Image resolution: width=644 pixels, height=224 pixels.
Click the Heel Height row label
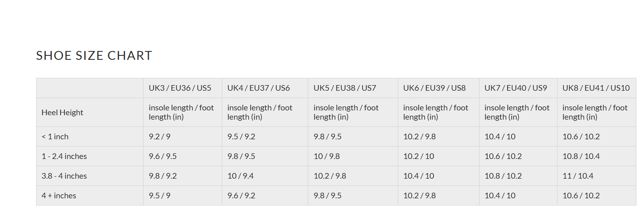[62, 112]
